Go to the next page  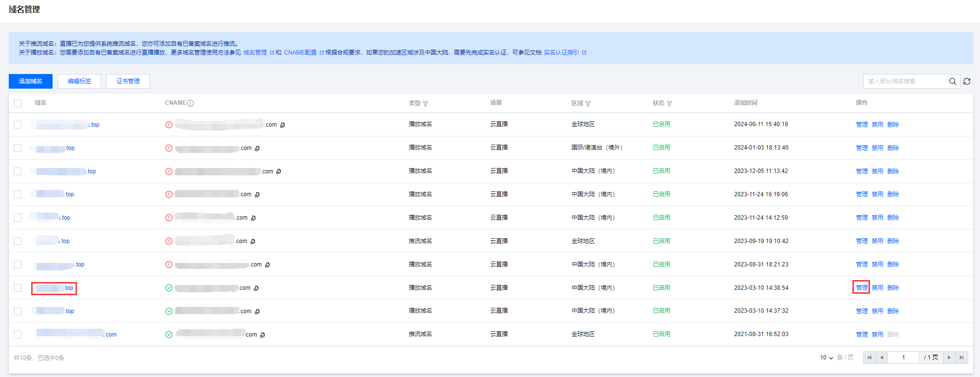[949, 358]
